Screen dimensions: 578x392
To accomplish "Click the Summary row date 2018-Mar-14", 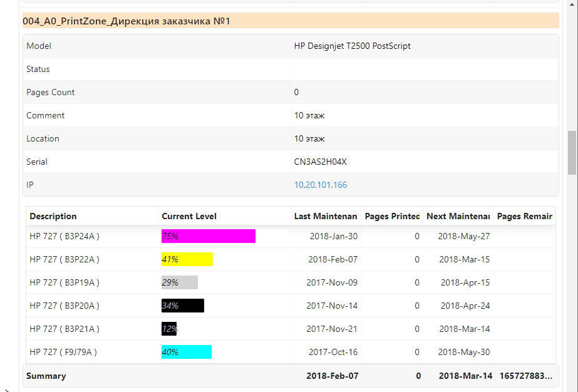I will 465,376.
